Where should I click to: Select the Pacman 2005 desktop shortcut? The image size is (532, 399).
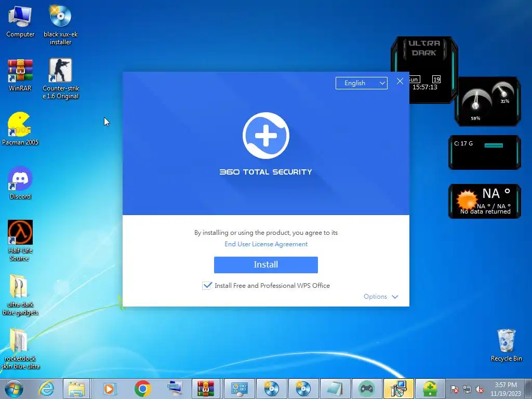click(x=20, y=129)
